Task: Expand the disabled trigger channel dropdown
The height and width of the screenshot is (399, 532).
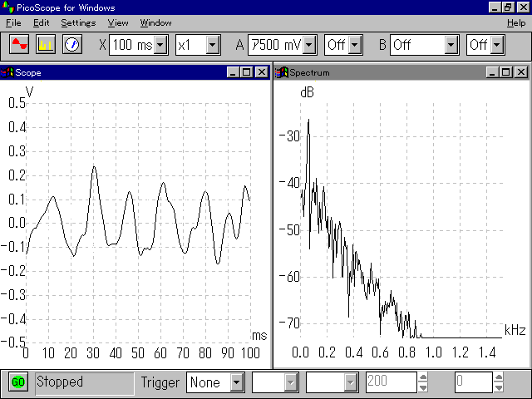Action: pyautogui.click(x=291, y=382)
